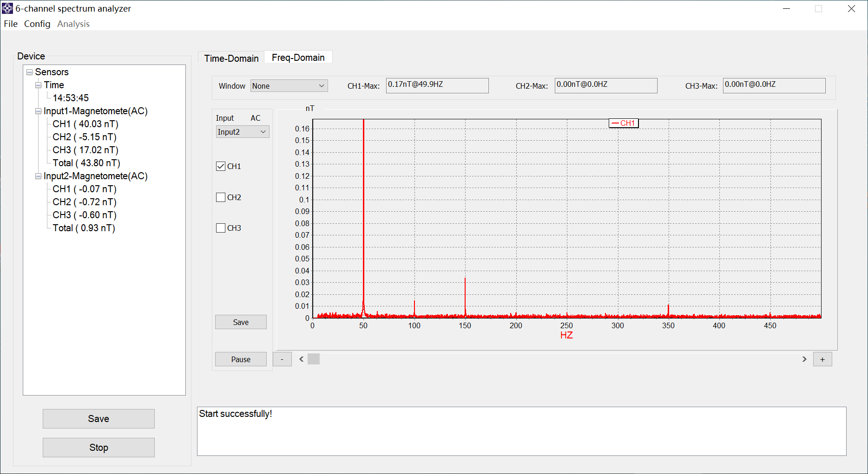Collapse the Input1-Magnetomete(AC) node
The height and width of the screenshot is (474, 868).
[39, 111]
